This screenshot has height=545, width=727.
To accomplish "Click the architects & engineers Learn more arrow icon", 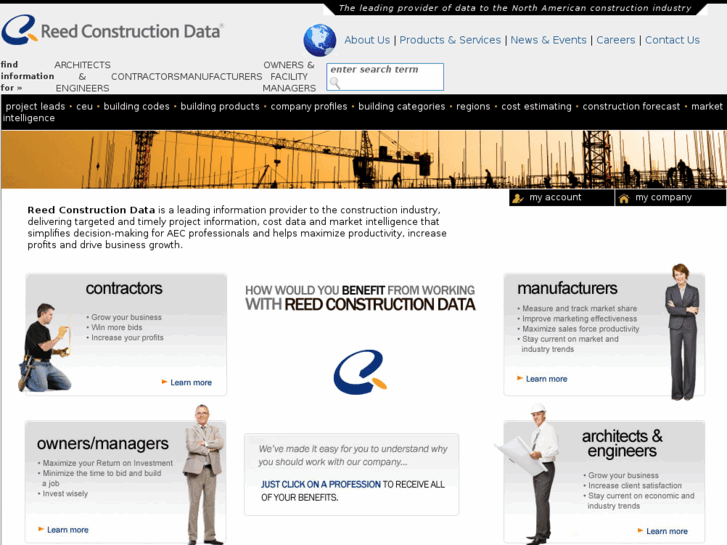I will pyautogui.click(x=640, y=530).
